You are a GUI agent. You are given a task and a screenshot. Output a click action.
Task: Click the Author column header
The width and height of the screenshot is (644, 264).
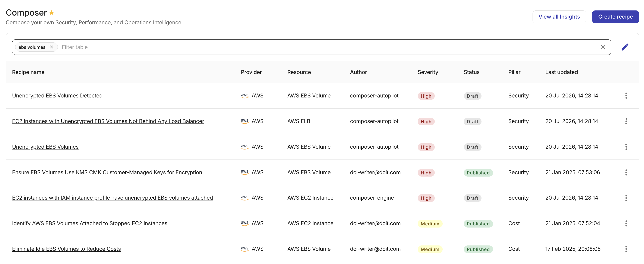[358, 72]
